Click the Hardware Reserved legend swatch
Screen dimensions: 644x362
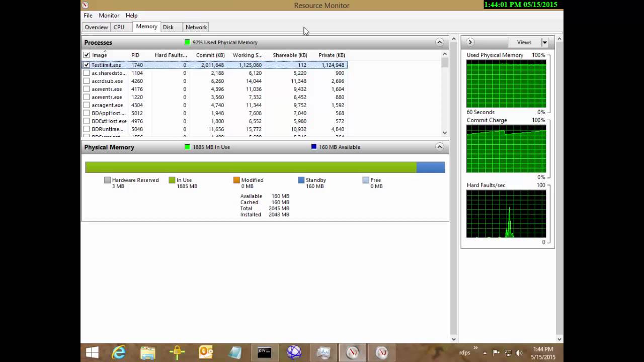(x=107, y=180)
